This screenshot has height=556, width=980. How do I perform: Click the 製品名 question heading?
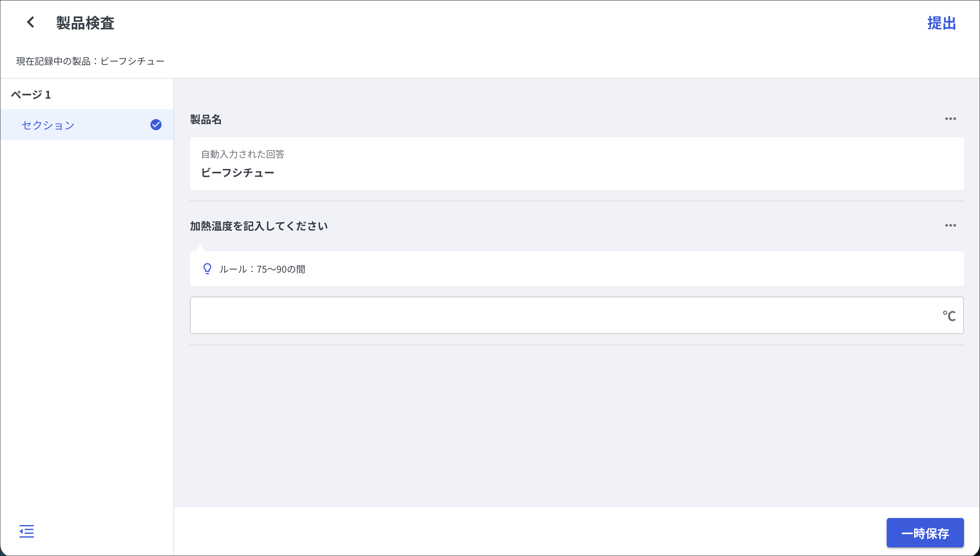click(x=206, y=120)
